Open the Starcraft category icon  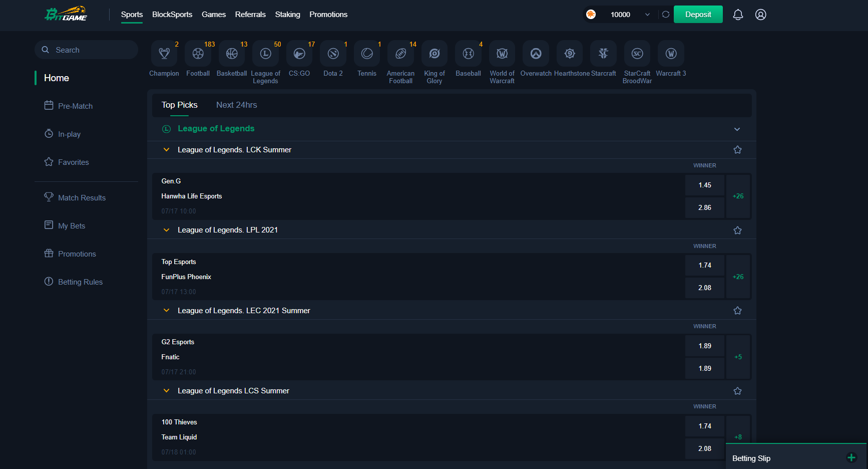pos(604,54)
